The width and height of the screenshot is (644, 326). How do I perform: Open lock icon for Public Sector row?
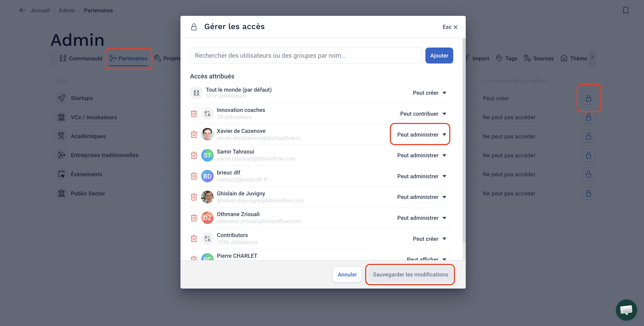click(x=588, y=193)
